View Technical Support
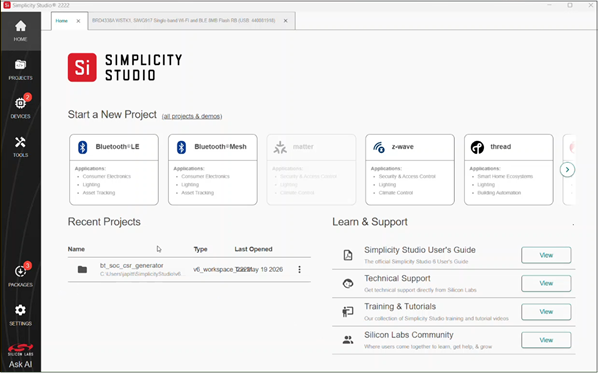Viewport: 598px width, 373px height. click(x=546, y=283)
